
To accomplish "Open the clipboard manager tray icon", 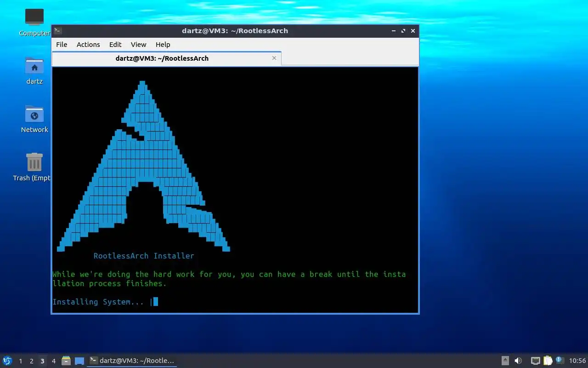I will point(548,361).
